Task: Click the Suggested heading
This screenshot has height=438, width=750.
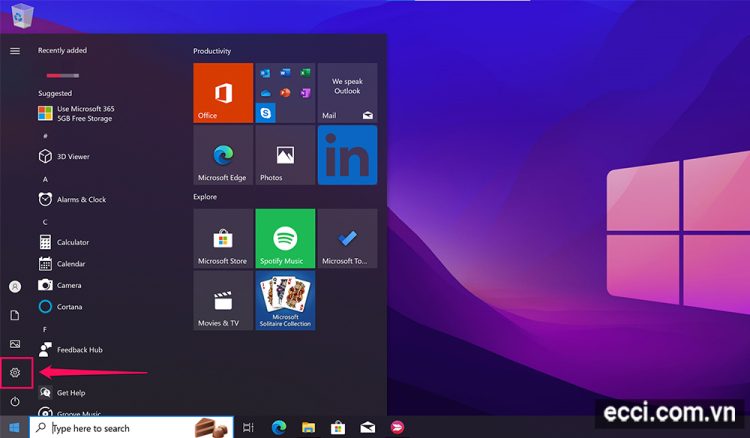Action: coord(55,93)
